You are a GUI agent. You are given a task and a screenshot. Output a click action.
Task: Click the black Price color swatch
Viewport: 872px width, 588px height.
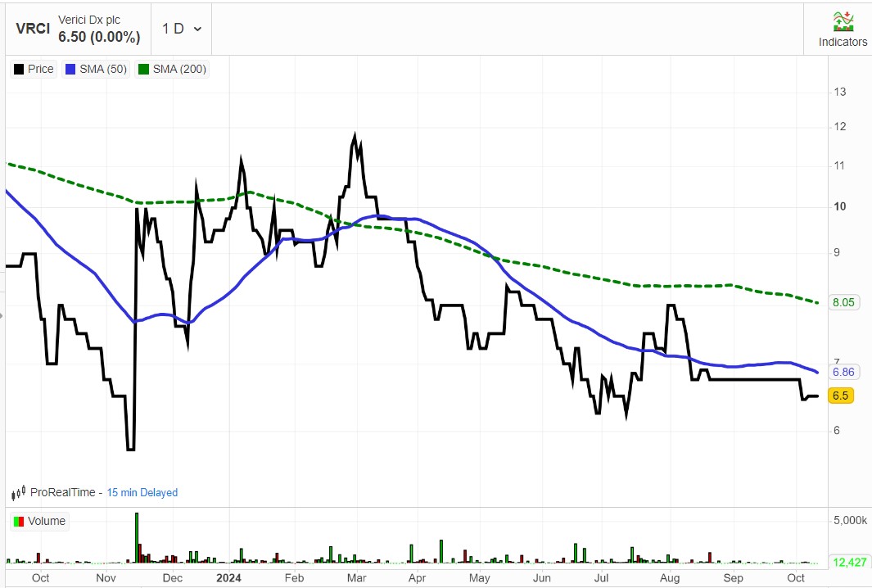[x=19, y=69]
